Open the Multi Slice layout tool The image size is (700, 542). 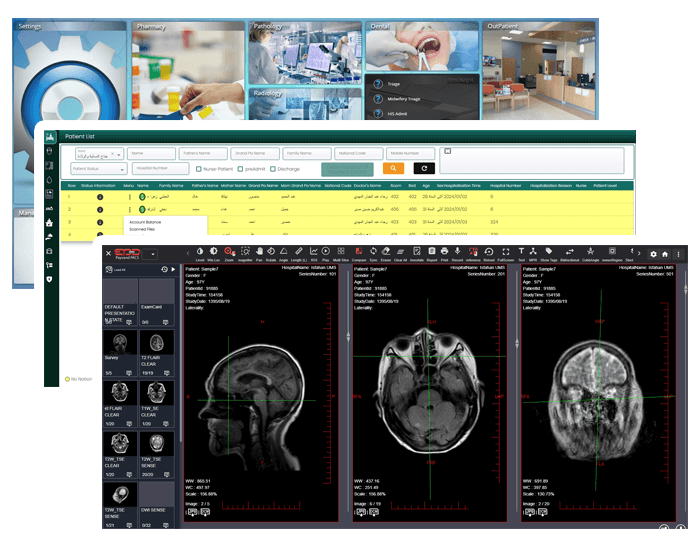[x=341, y=253]
